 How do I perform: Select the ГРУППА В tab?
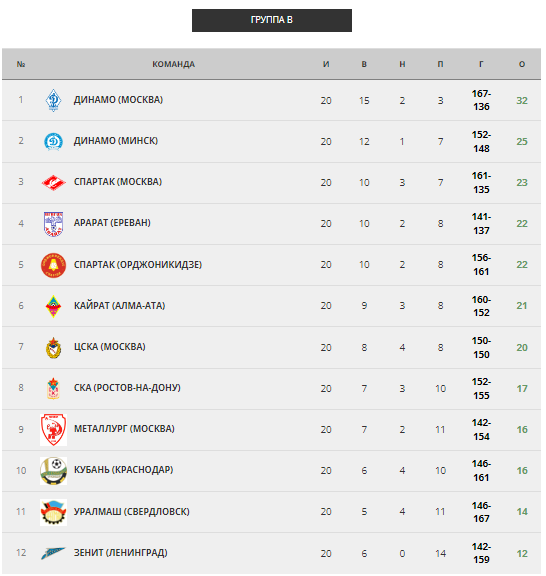(272, 20)
